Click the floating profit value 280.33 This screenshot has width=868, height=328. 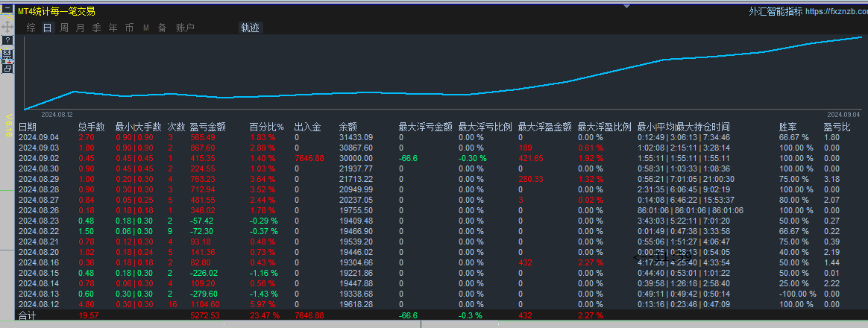coord(530,179)
